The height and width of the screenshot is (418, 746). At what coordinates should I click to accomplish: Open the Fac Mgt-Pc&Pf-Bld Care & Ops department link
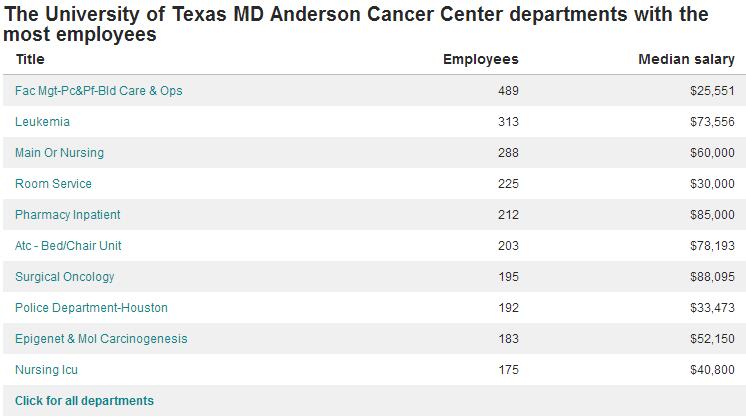click(99, 91)
